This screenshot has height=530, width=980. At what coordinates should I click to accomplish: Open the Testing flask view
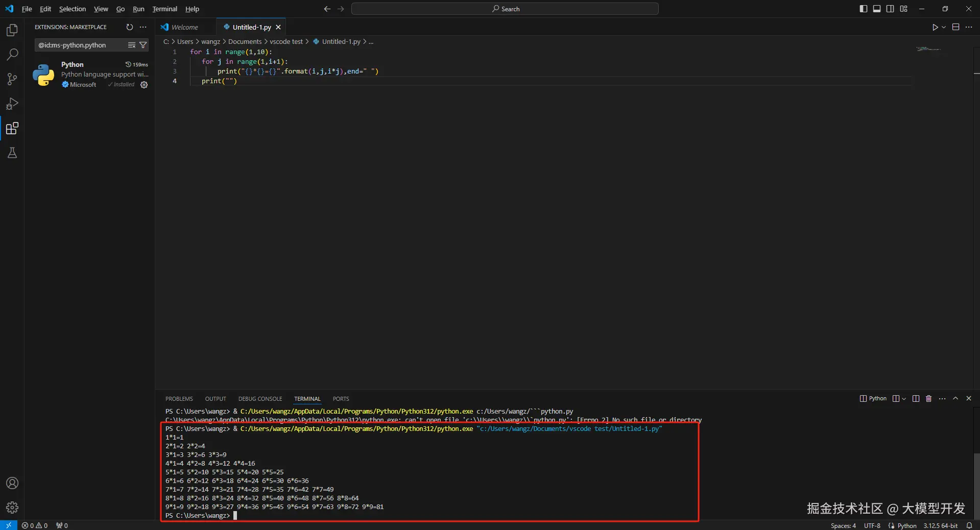(x=12, y=153)
